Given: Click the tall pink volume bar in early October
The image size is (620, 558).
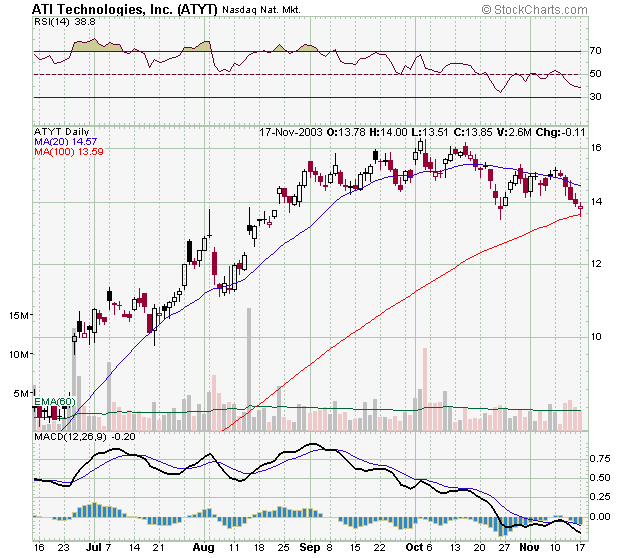Looking at the screenshot, I should pyautogui.click(x=425, y=389).
